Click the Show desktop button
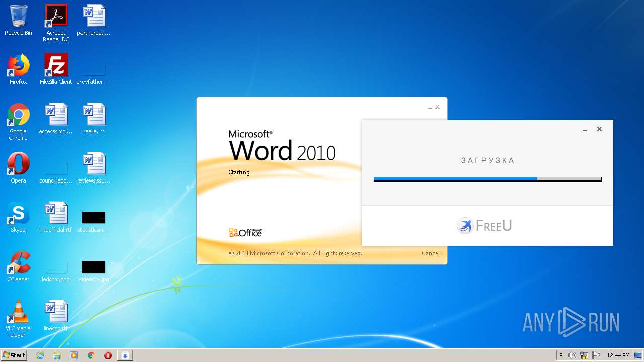This screenshot has height=362, width=644. point(639,355)
